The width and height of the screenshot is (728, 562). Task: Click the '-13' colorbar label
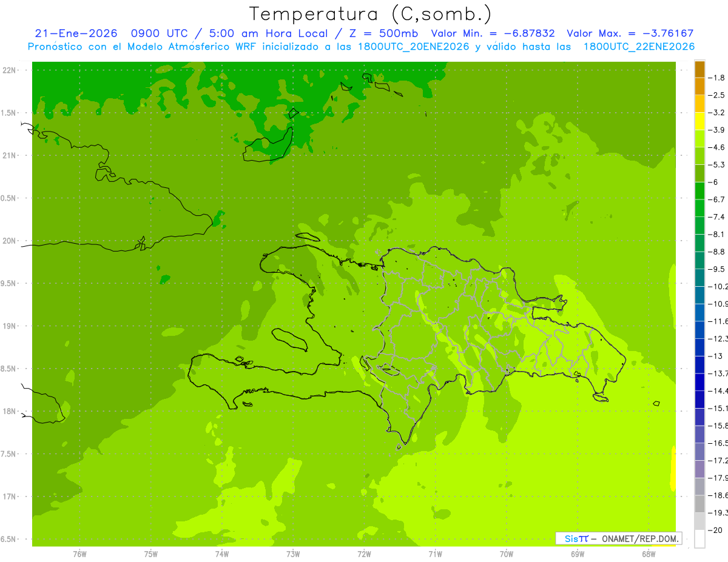(x=716, y=356)
